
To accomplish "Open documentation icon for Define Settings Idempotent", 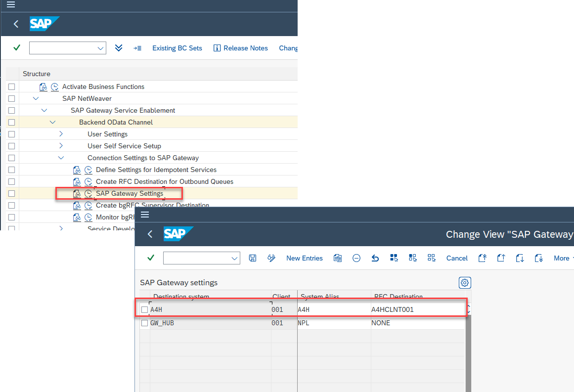I will [77, 170].
